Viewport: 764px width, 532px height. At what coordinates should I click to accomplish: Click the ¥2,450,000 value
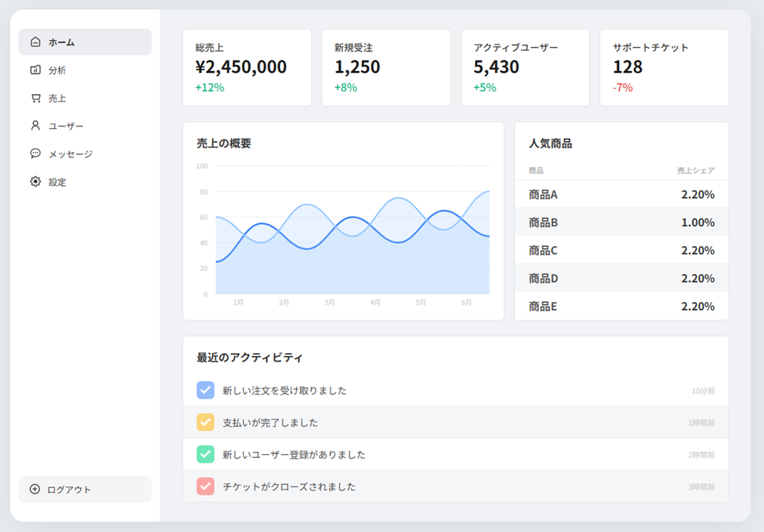pos(241,67)
